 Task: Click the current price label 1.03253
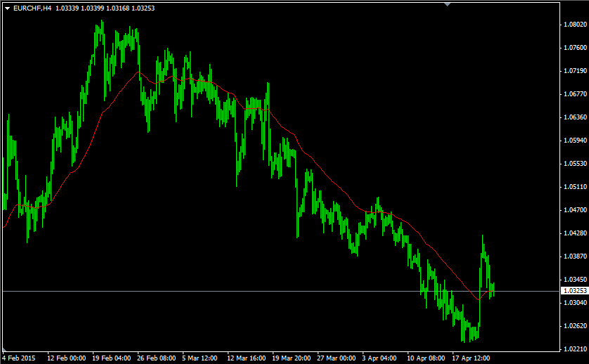tap(575, 291)
